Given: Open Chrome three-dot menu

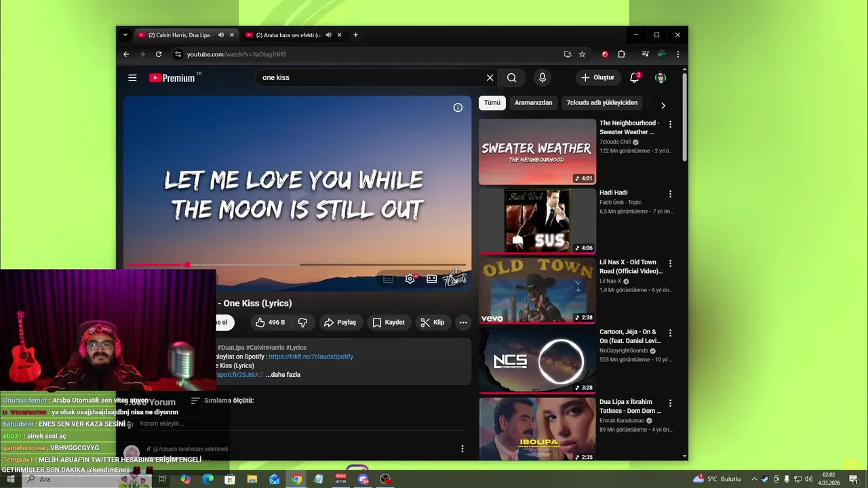Looking at the screenshot, I should point(677,54).
